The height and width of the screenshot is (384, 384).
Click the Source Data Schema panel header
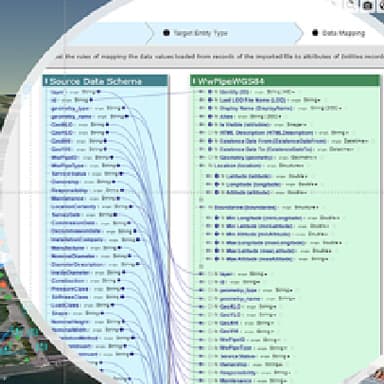106,81
